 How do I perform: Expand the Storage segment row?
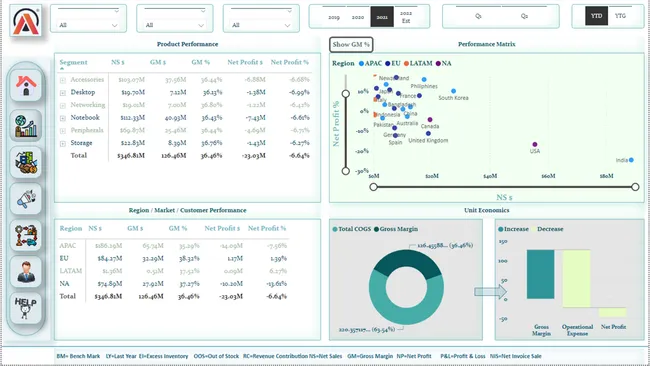(x=63, y=143)
